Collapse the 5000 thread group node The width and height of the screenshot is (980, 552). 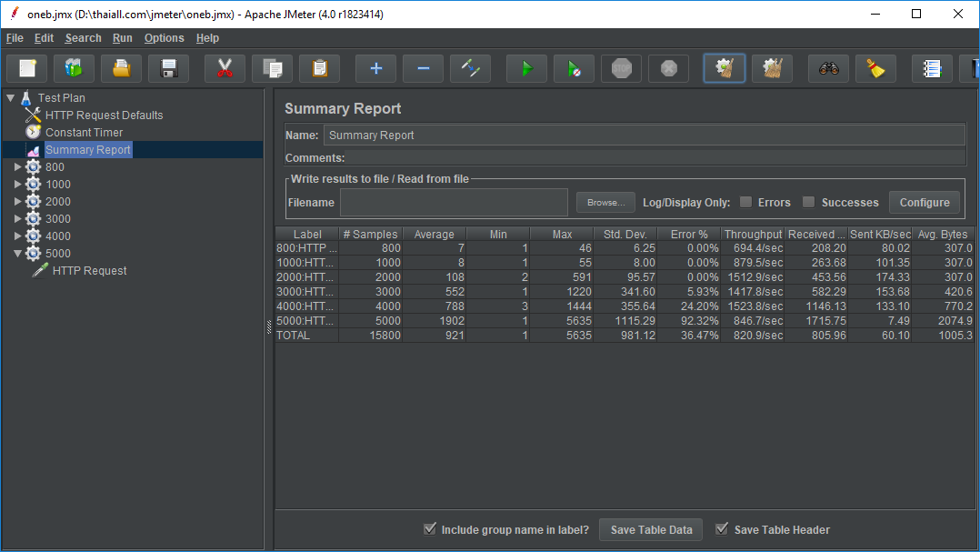pos(18,254)
